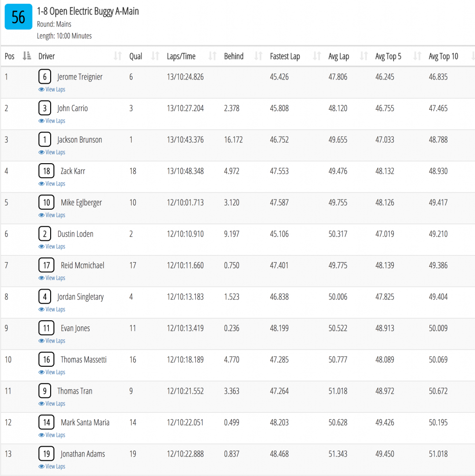
Task: View Laps for Mark Santa Maria
Action: [x=52, y=435]
